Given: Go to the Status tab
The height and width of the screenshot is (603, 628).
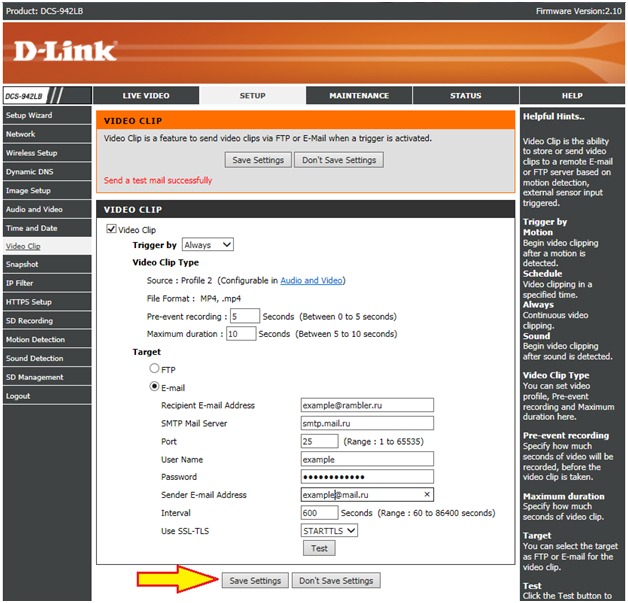Looking at the screenshot, I should (465, 96).
